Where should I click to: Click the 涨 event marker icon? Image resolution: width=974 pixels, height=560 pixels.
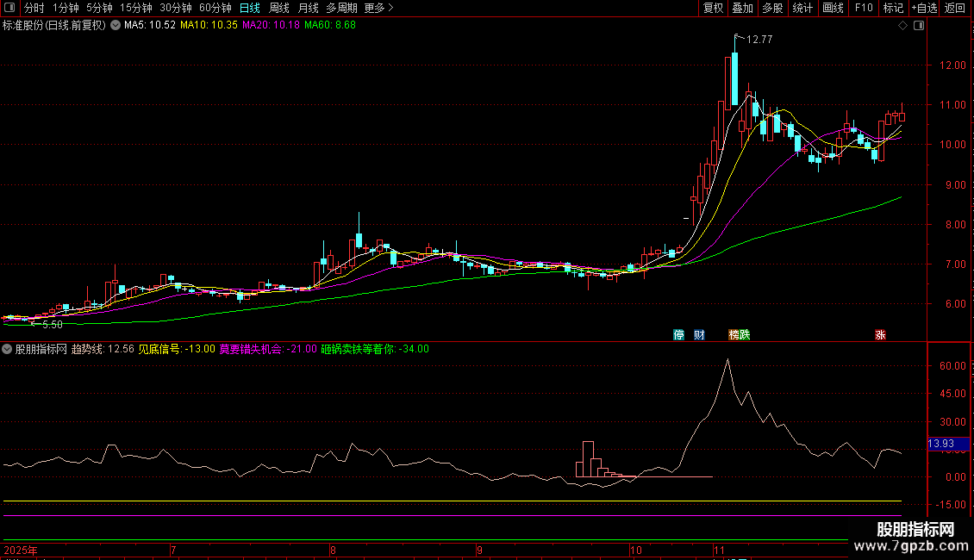(880, 334)
